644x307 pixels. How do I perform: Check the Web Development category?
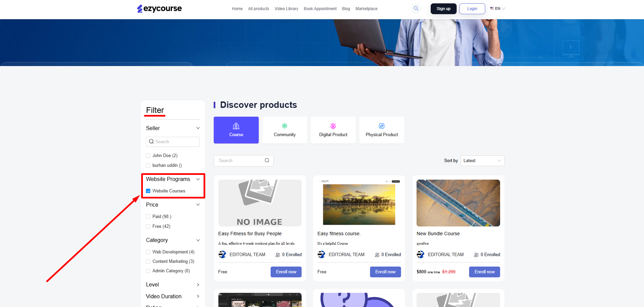(x=148, y=252)
